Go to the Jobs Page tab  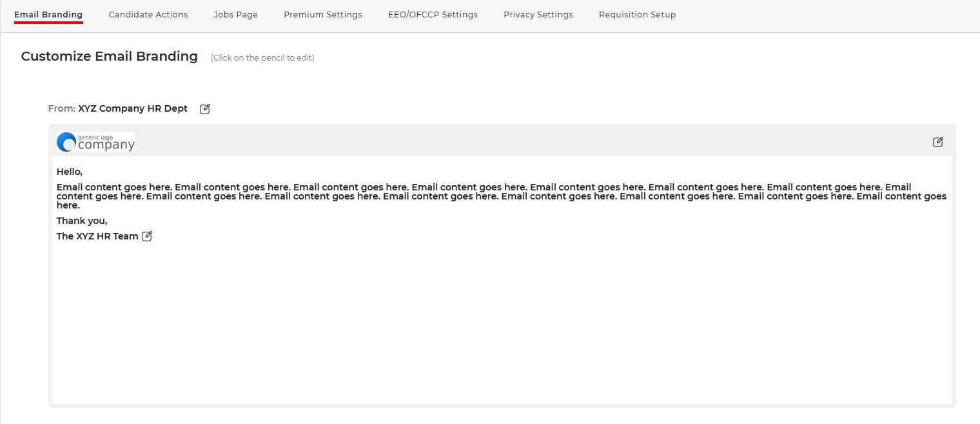tap(236, 14)
